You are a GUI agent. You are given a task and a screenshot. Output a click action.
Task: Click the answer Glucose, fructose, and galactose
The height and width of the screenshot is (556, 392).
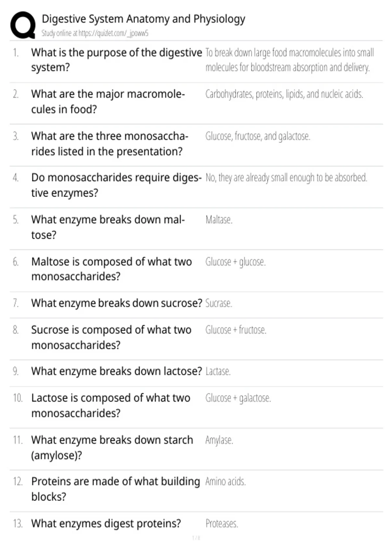click(258, 136)
